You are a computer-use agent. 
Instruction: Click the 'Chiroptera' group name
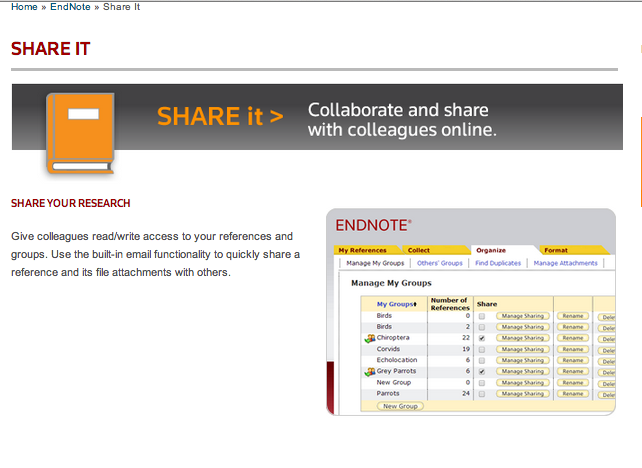click(393, 338)
